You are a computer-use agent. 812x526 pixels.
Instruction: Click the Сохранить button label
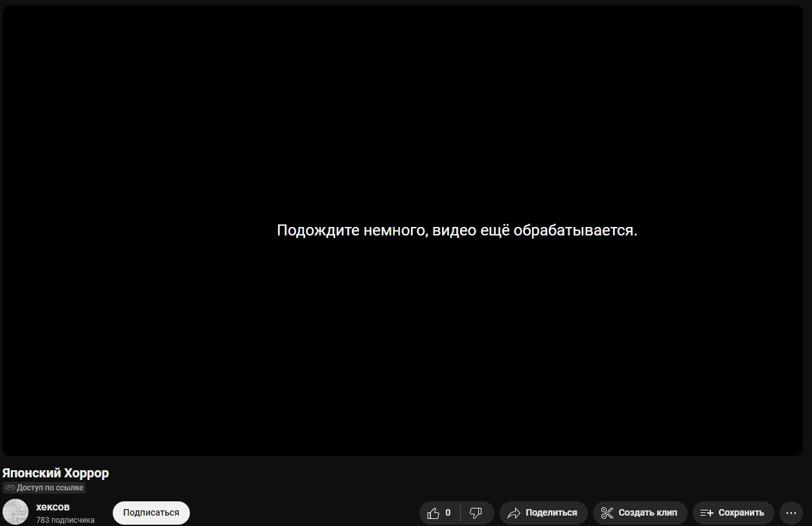[741, 513]
